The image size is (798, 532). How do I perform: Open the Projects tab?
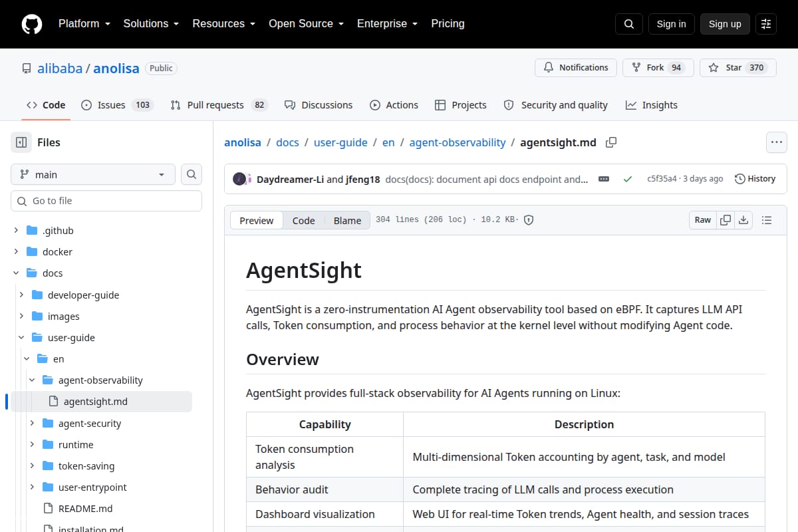[x=461, y=105]
